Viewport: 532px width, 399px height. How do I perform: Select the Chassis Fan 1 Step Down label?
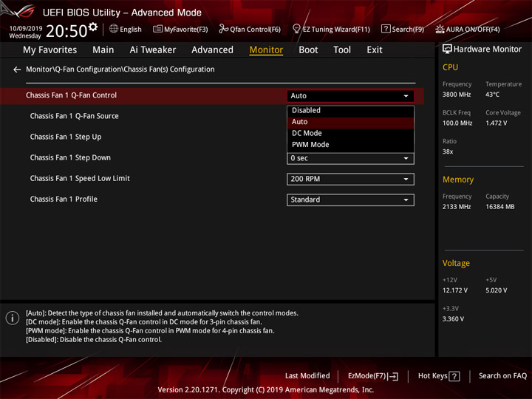tap(70, 158)
